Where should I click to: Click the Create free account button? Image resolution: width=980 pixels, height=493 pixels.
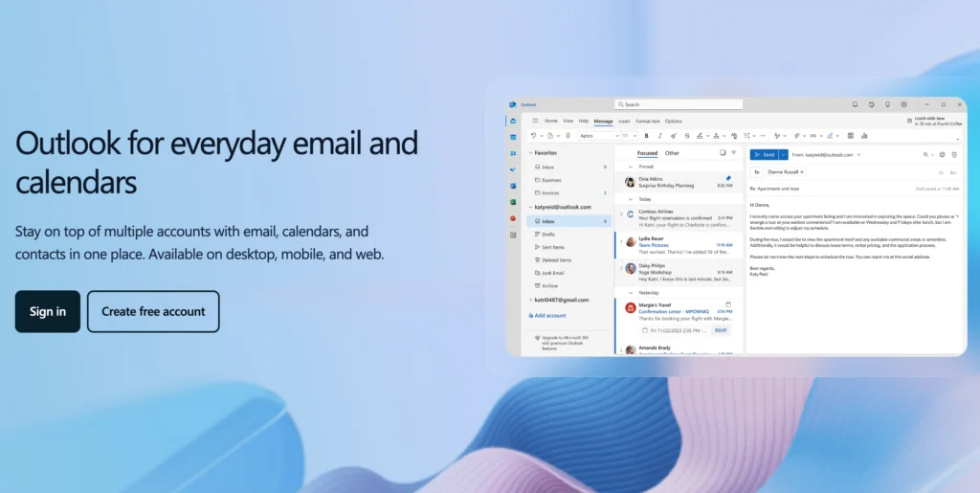(x=153, y=311)
